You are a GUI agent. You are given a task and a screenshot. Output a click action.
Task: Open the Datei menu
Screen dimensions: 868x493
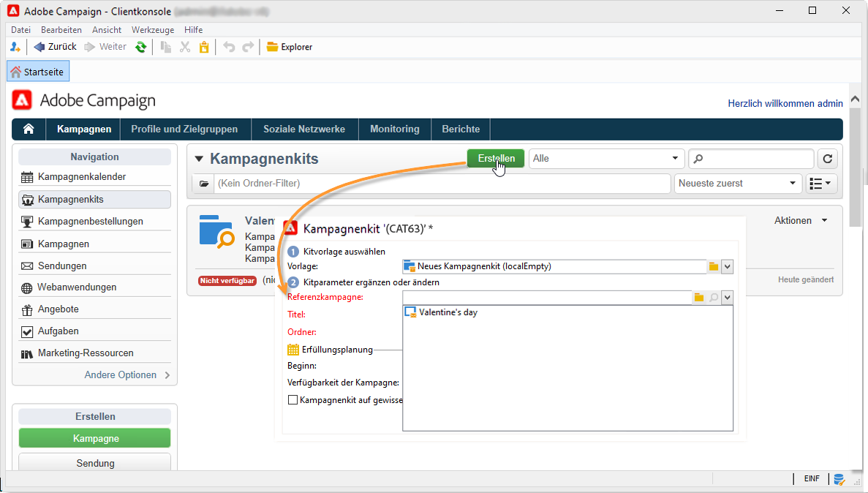pyautogui.click(x=21, y=30)
